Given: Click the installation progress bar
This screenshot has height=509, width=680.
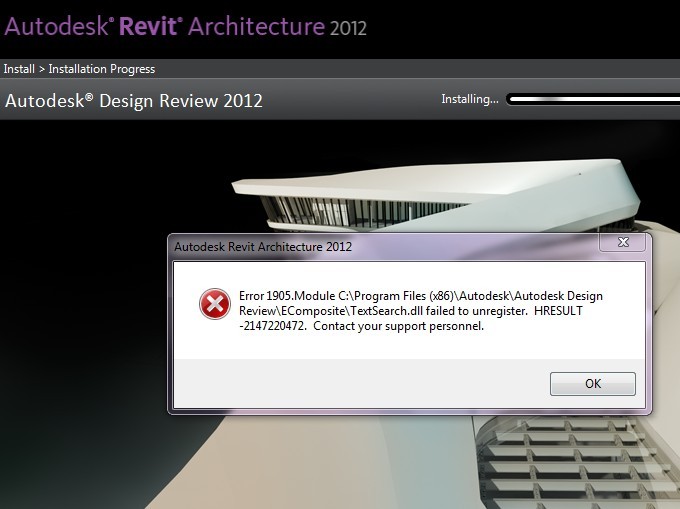Looking at the screenshot, I should (x=593, y=100).
